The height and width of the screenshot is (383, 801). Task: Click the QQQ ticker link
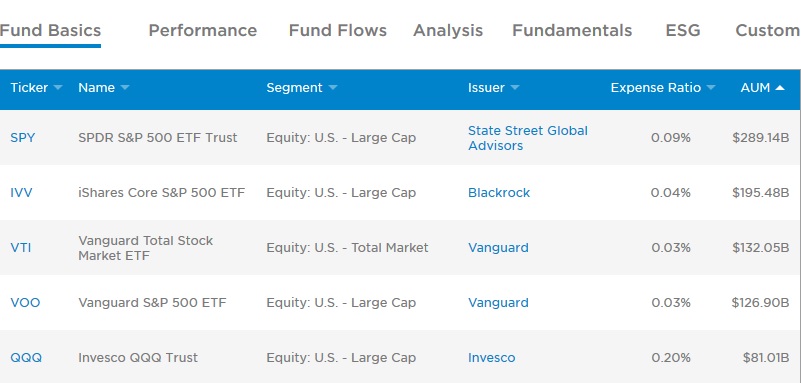tap(26, 358)
